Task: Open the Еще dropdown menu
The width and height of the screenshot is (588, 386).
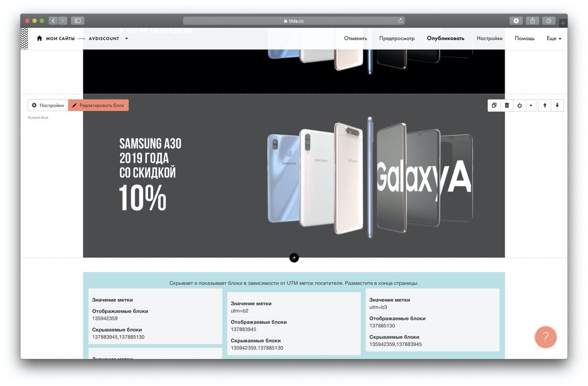Action: [x=554, y=38]
